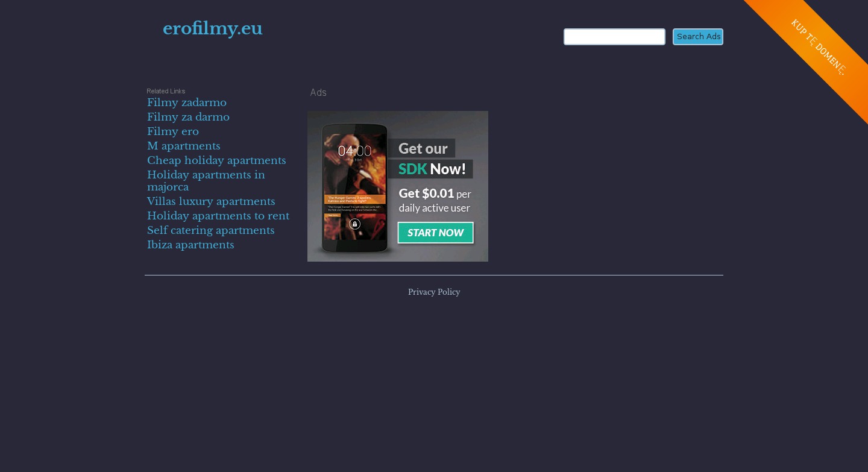Open Cheap holiday apartments link

216,160
